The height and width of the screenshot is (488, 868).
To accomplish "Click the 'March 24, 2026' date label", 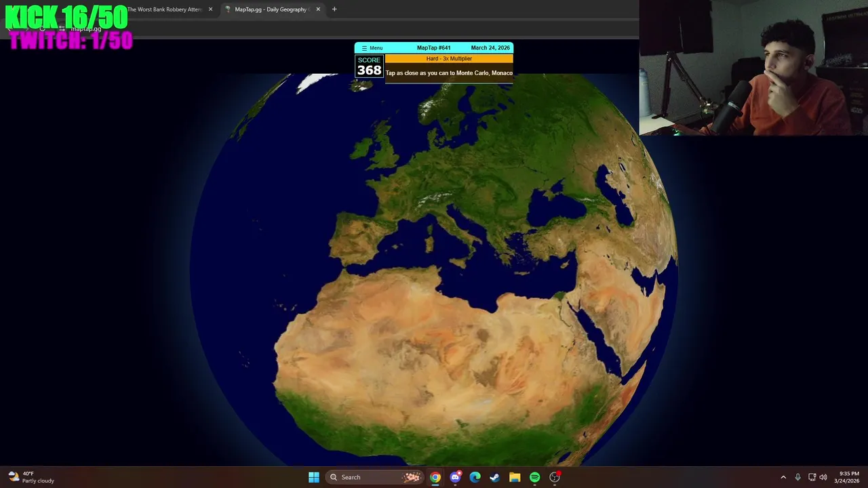I will pyautogui.click(x=490, y=48).
